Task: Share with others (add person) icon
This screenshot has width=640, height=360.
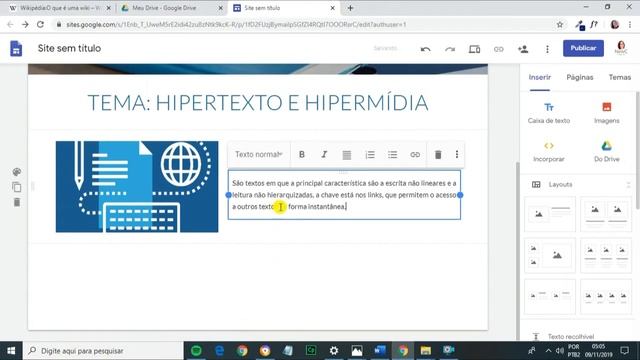Action: click(x=523, y=49)
